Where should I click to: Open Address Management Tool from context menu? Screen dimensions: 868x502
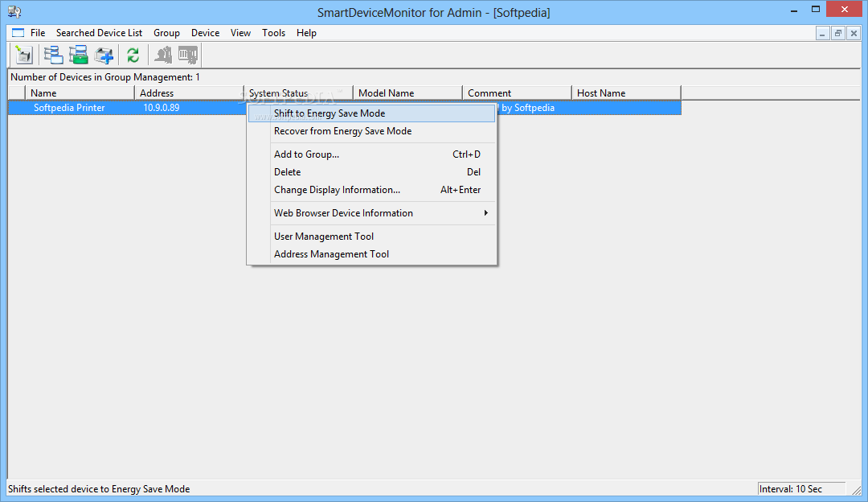point(371,253)
